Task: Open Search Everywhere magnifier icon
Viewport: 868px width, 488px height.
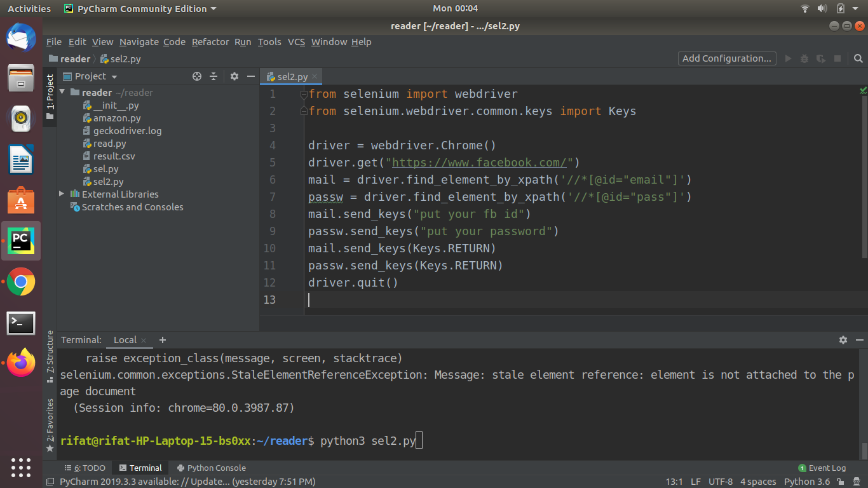Action: [x=858, y=58]
